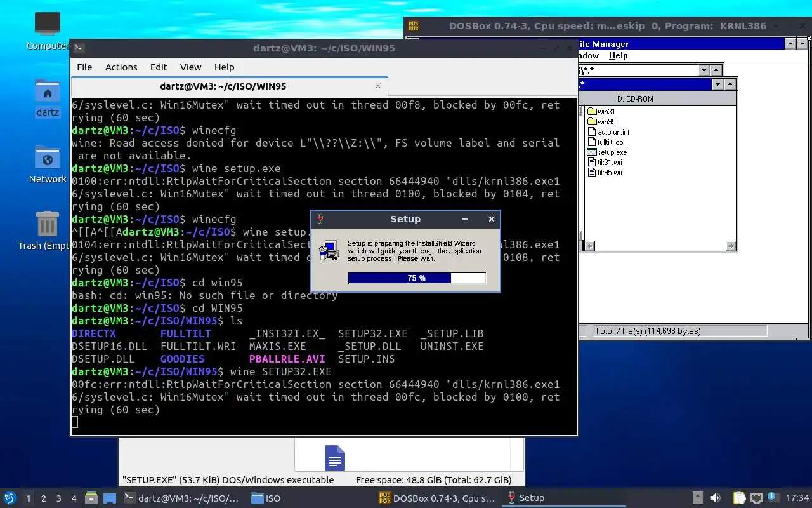The width and height of the screenshot is (812, 508).
Task: Click the up-arrow button of inner child window
Action: pyautogui.click(x=730, y=84)
